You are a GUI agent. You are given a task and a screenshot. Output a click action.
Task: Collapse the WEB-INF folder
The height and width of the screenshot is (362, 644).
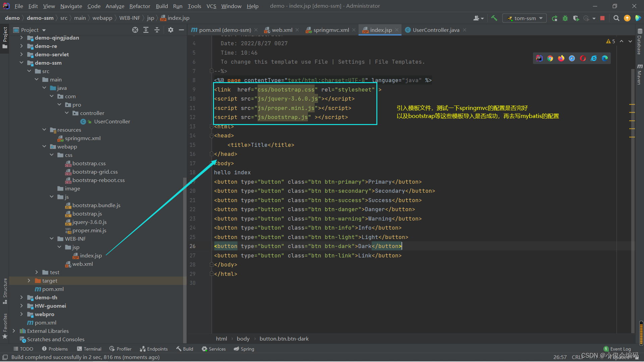tap(52, 239)
